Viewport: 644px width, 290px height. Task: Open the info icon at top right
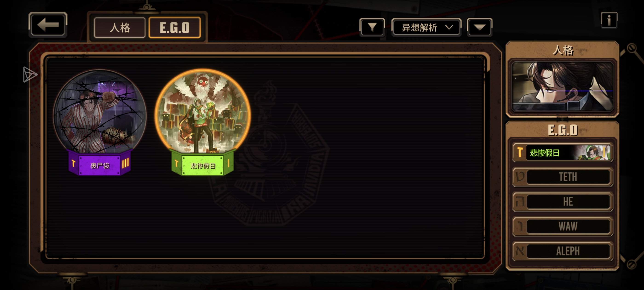click(x=609, y=20)
